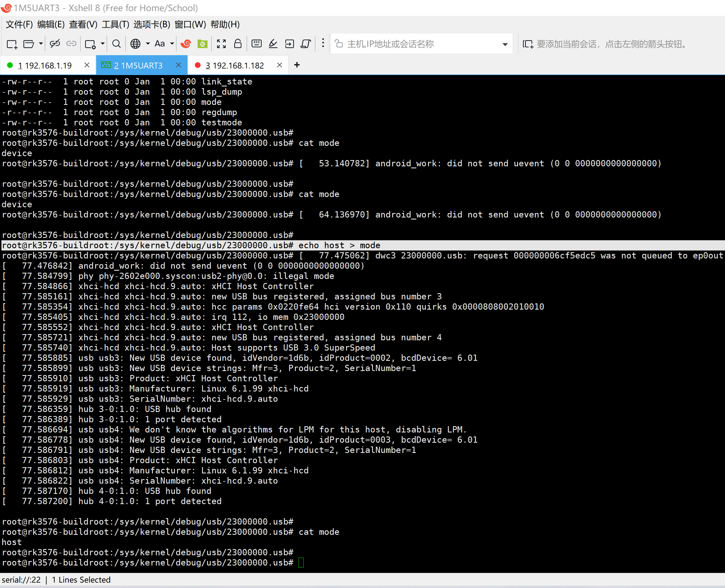The width and height of the screenshot is (725, 588).
Task: Toggle fullscreen mode icon
Action: pyautogui.click(x=221, y=44)
